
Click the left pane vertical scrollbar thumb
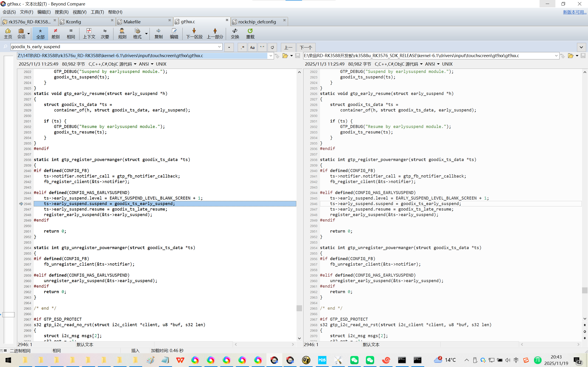[x=299, y=308]
